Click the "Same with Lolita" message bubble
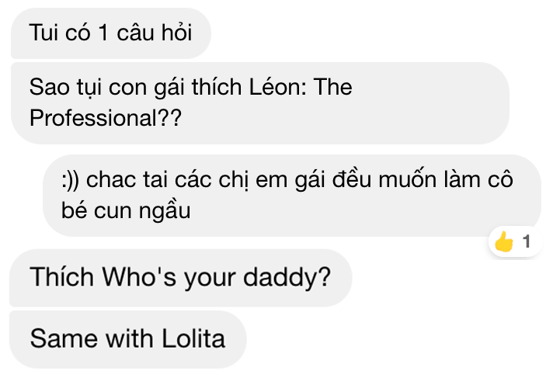The height and width of the screenshot is (392, 553). 127,338
